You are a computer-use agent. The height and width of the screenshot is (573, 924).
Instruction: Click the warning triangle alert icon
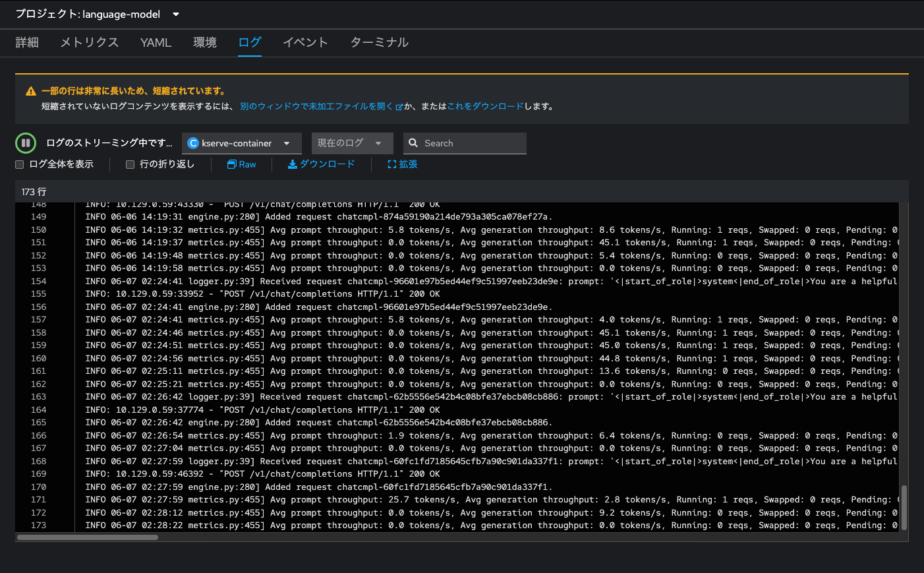[x=30, y=92]
